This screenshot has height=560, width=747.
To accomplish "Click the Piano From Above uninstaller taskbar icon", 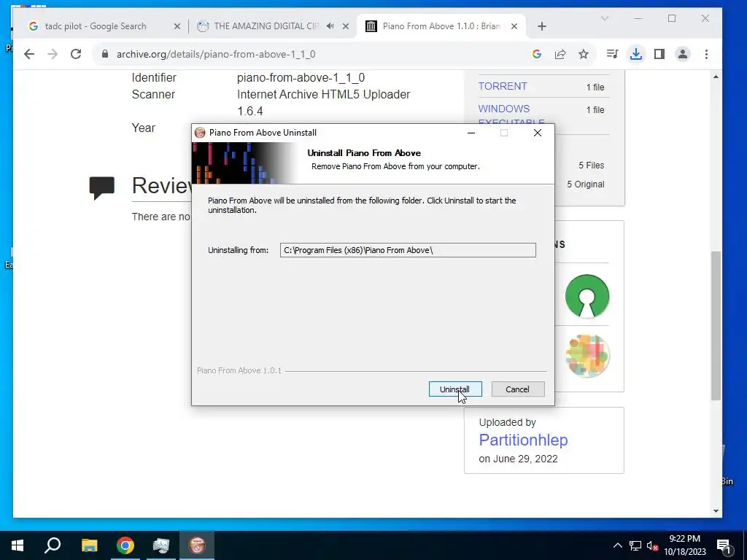I will coord(197,545).
